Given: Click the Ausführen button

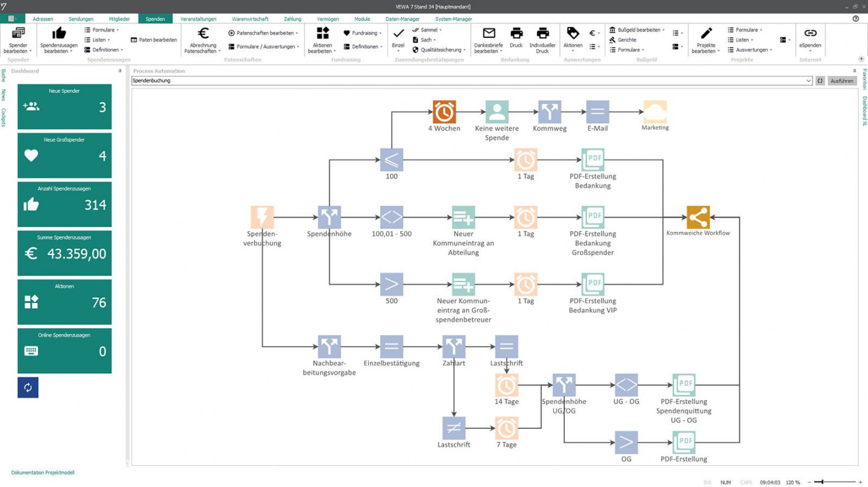Looking at the screenshot, I should click(x=842, y=81).
